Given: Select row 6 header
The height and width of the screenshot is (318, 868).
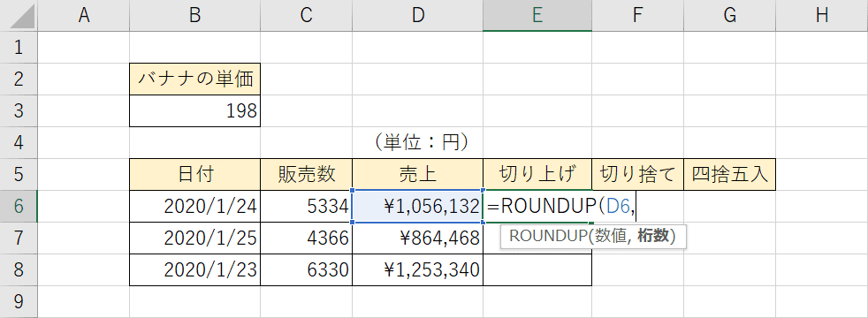Looking at the screenshot, I should (x=19, y=207).
